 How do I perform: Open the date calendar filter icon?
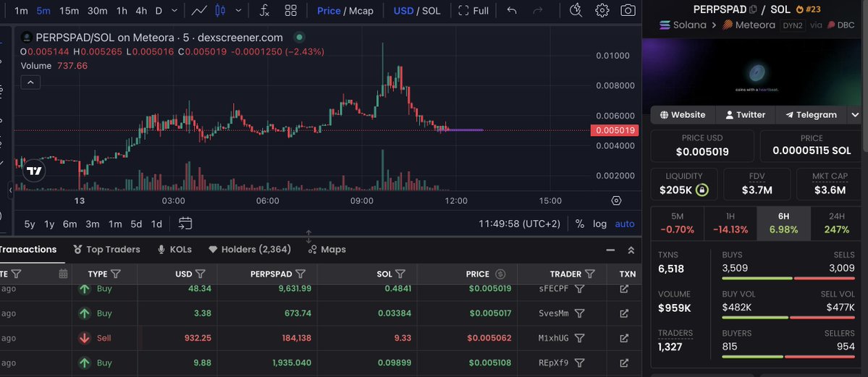(x=63, y=274)
